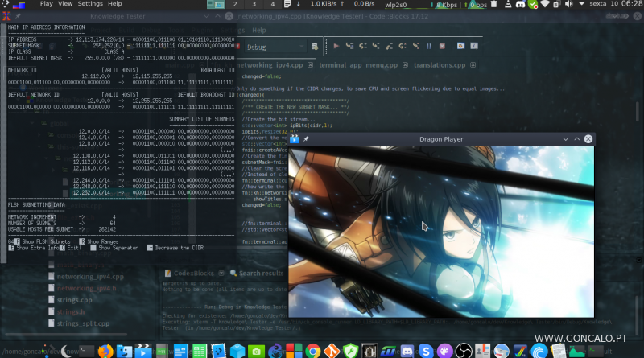The image size is (644, 358).
Task: Open the Wi-Fi network tray icon
Action: click(545, 4)
